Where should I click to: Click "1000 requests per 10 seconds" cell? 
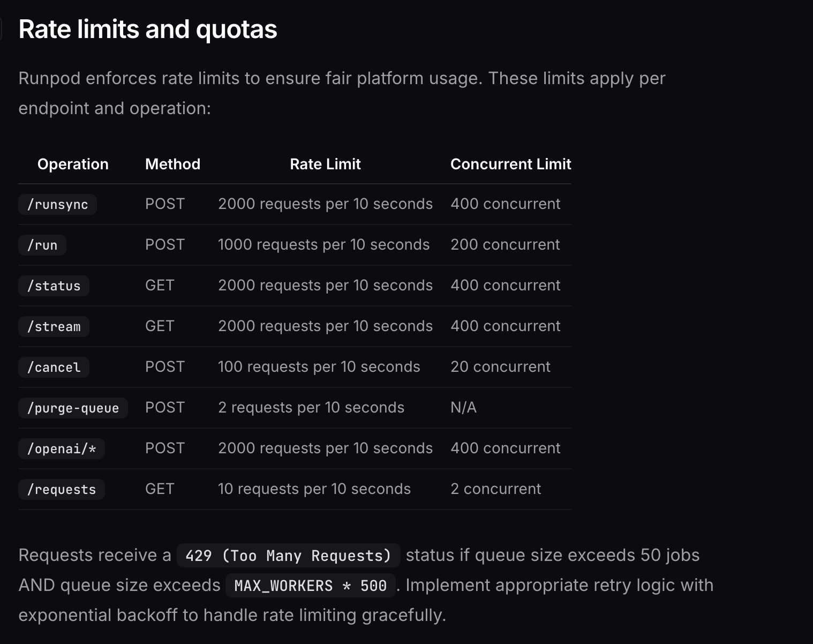pyautogui.click(x=323, y=245)
